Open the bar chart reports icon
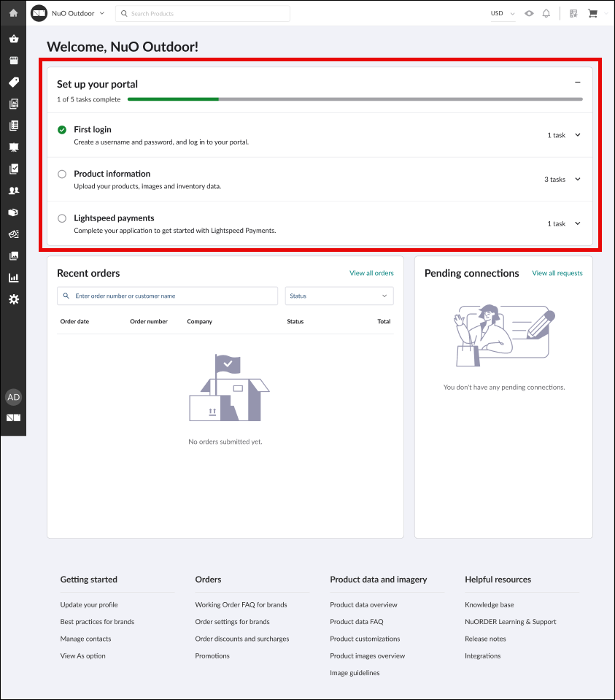 (x=13, y=277)
